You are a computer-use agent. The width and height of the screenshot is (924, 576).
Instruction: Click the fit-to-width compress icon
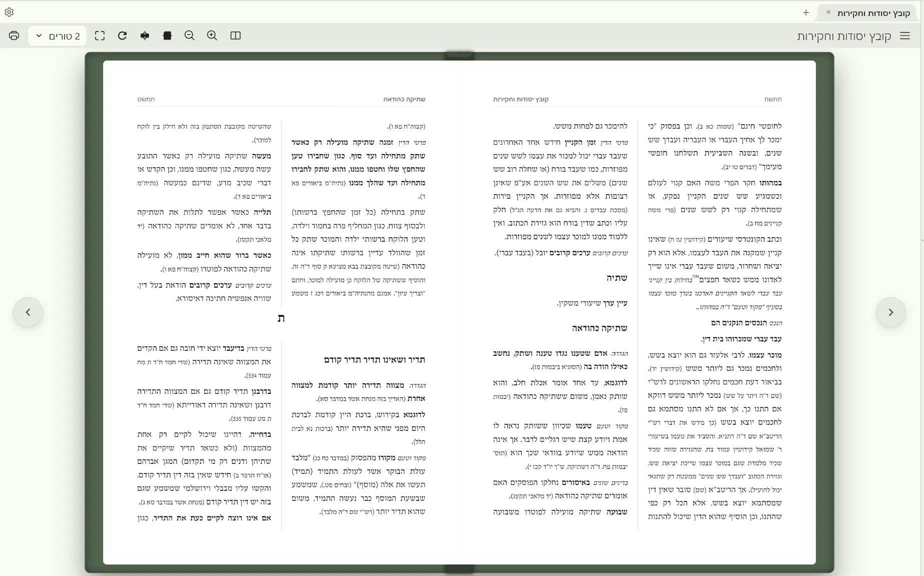click(145, 36)
